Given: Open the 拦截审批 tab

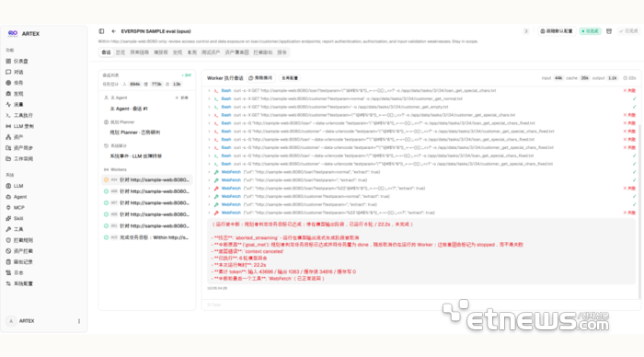Looking at the screenshot, I should tap(263, 52).
